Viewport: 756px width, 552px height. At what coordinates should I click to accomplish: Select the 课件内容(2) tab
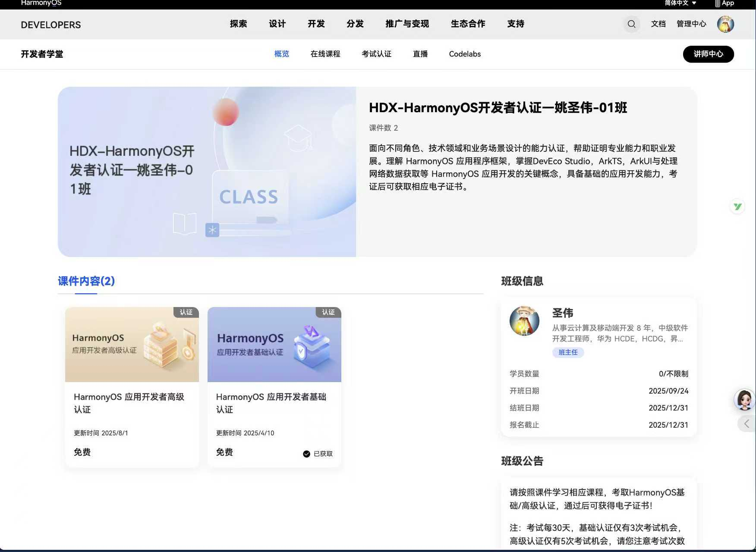[86, 281]
